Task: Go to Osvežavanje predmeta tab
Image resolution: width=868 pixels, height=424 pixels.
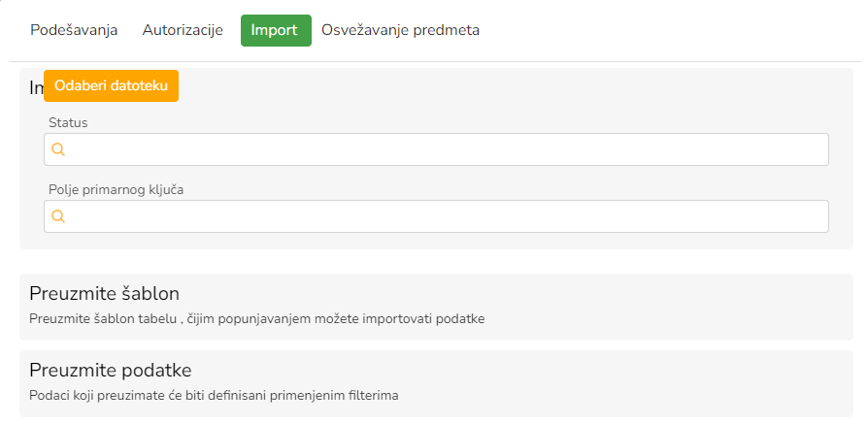Action: point(400,30)
